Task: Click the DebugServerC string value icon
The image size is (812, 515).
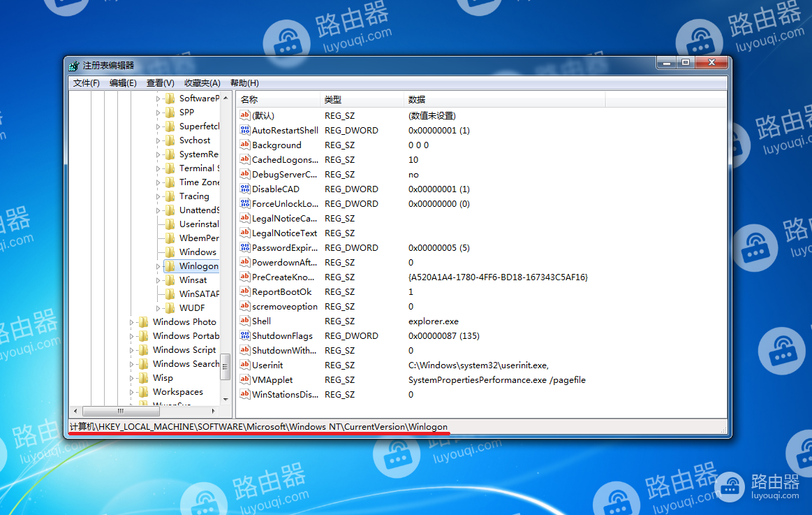Action: click(x=245, y=174)
